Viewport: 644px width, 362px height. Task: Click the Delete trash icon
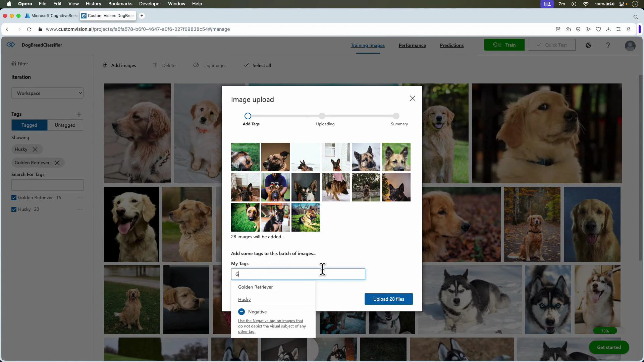pyautogui.click(x=155, y=65)
